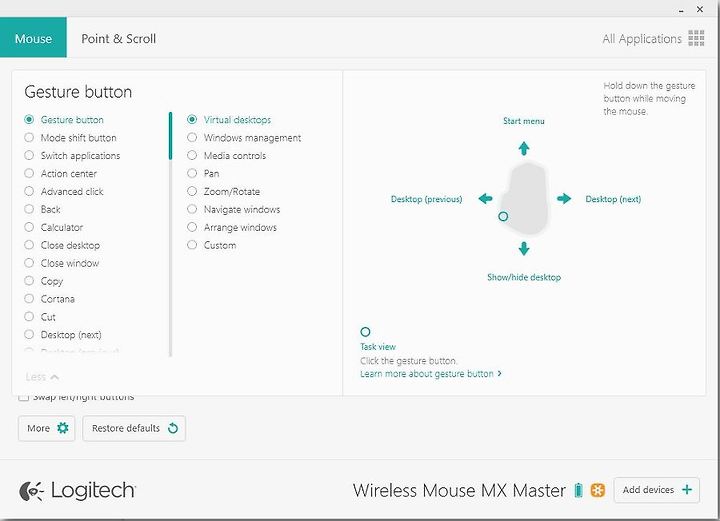Screen dimensions: 720x521
Task: Open Learn more about gesture button link
Action: [431, 374]
